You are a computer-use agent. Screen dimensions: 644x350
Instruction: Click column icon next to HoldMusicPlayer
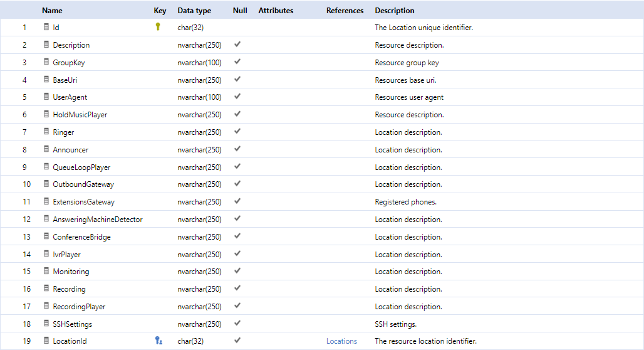(47, 115)
